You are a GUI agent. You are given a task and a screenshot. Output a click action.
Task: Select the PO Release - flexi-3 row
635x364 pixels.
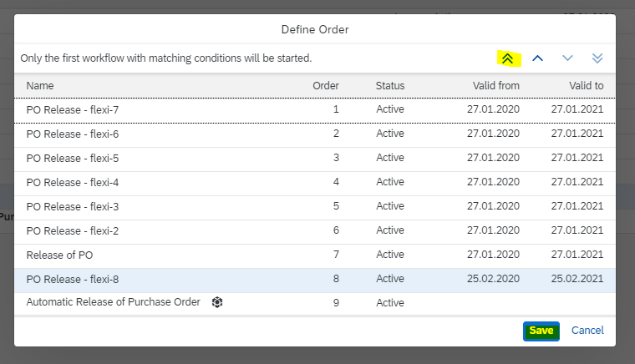coord(315,208)
